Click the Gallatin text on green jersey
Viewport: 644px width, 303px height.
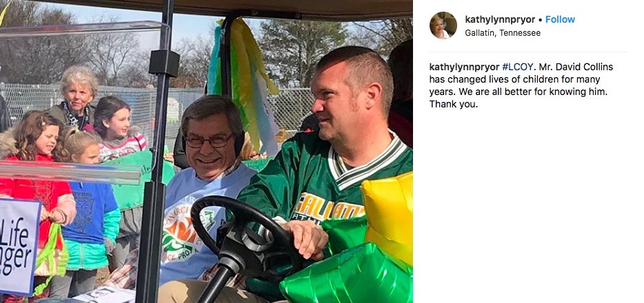tap(329, 207)
